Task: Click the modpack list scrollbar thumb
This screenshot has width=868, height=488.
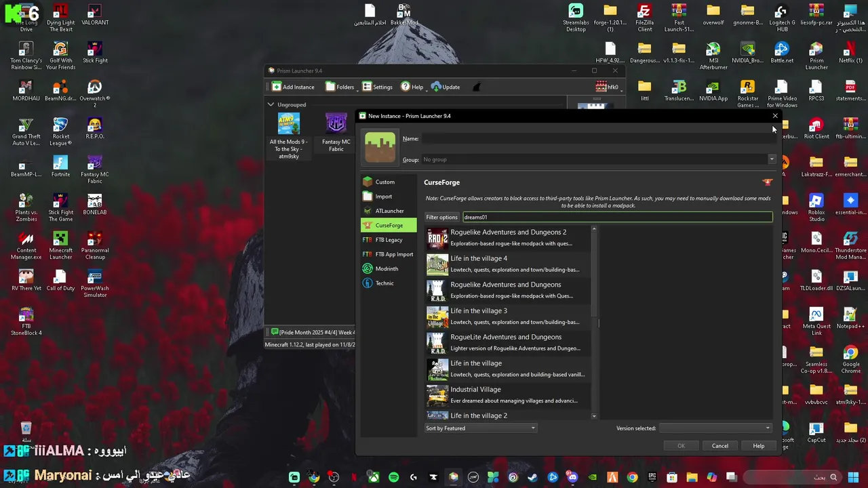Action: [x=595, y=274]
